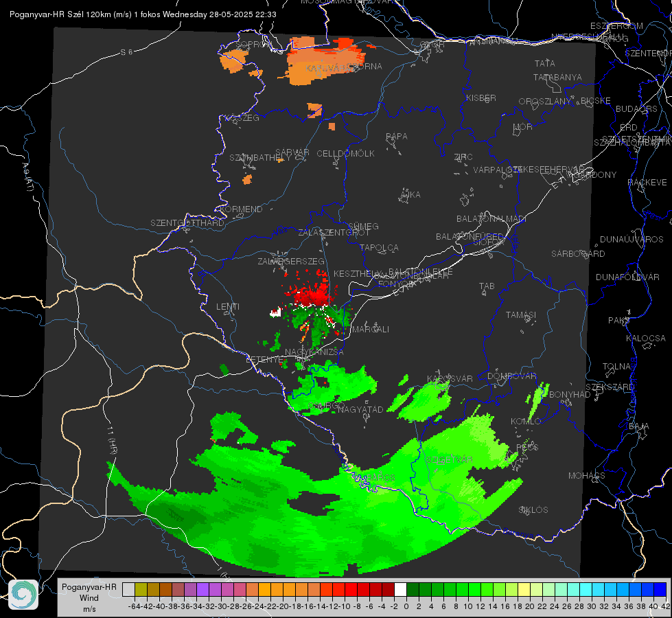Select the ZIRC label
Screen dimensions: 672x618
(x=463, y=157)
